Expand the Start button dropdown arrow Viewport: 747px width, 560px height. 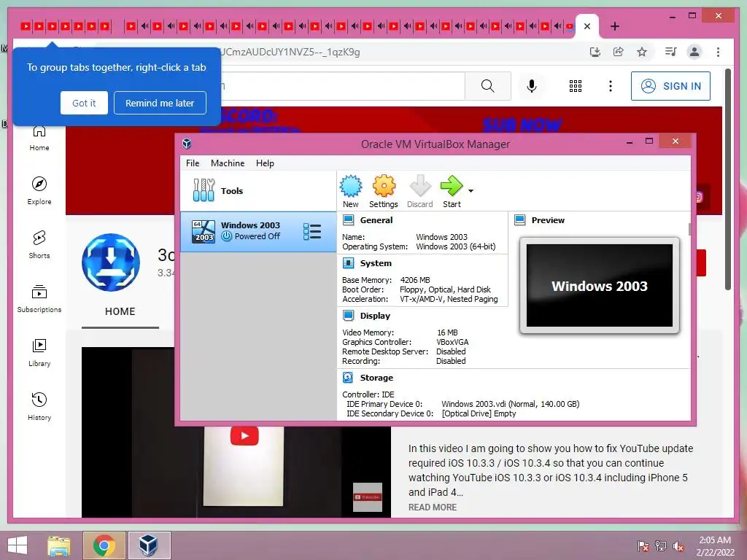tap(471, 191)
